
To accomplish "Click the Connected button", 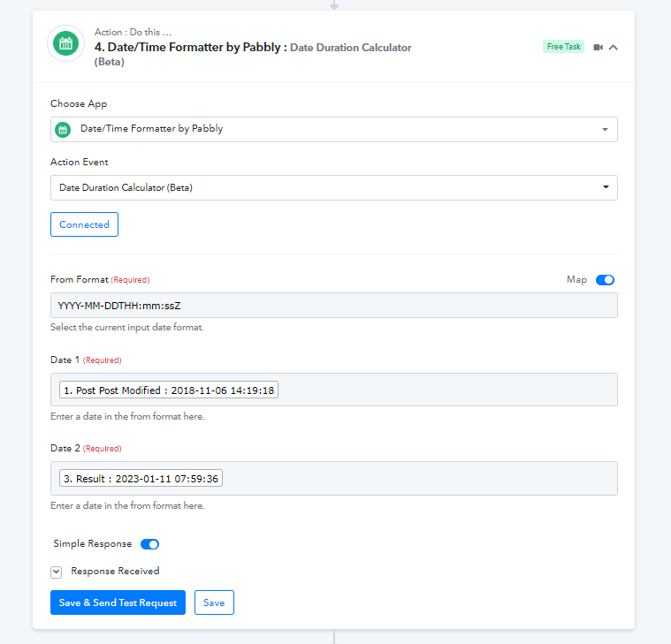I will click(x=84, y=224).
